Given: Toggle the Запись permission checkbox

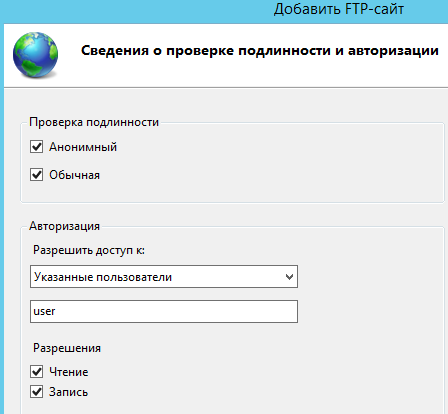Looking at the screenshot, I should (37, 392).
